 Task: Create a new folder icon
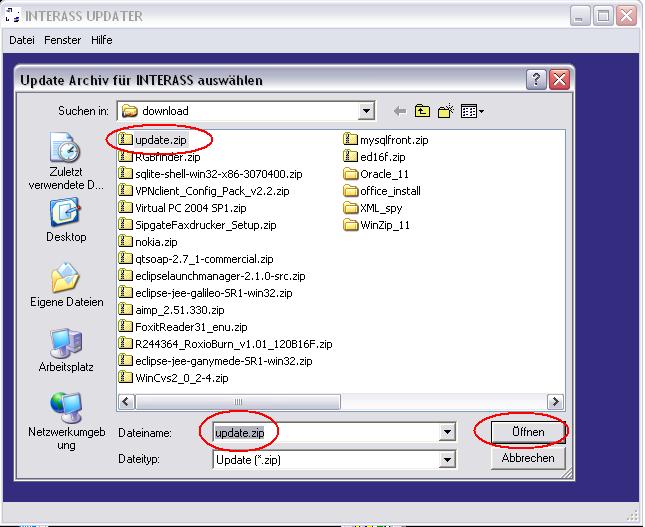(x=446, y=111)
